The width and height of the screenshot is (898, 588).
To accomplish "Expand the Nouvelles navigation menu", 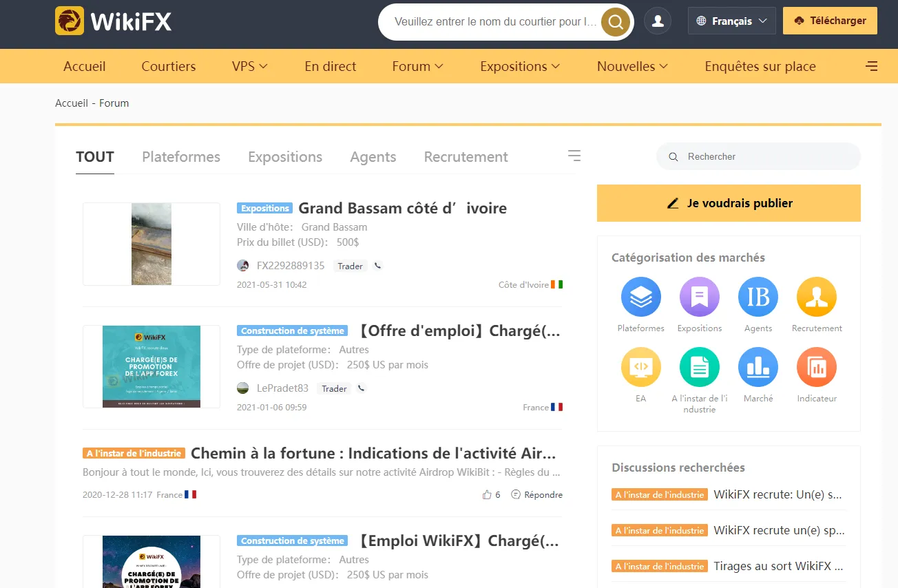I will click(x=632, y=66).
